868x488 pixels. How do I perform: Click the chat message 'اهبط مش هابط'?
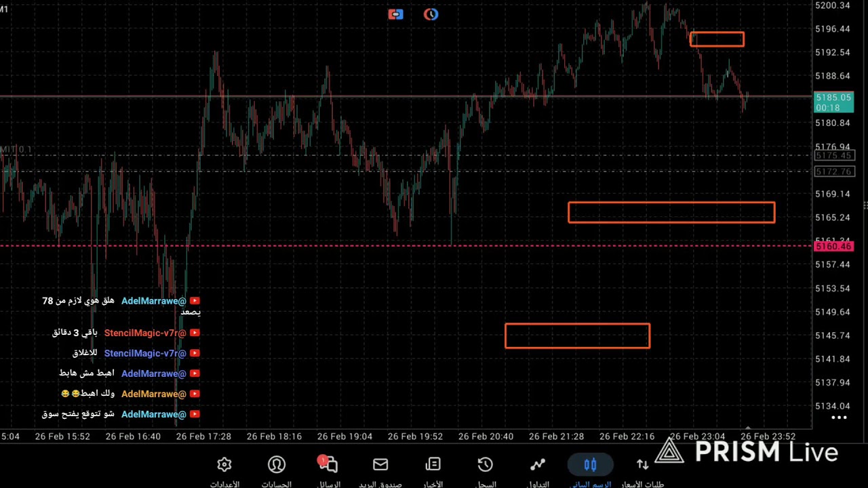87,373
